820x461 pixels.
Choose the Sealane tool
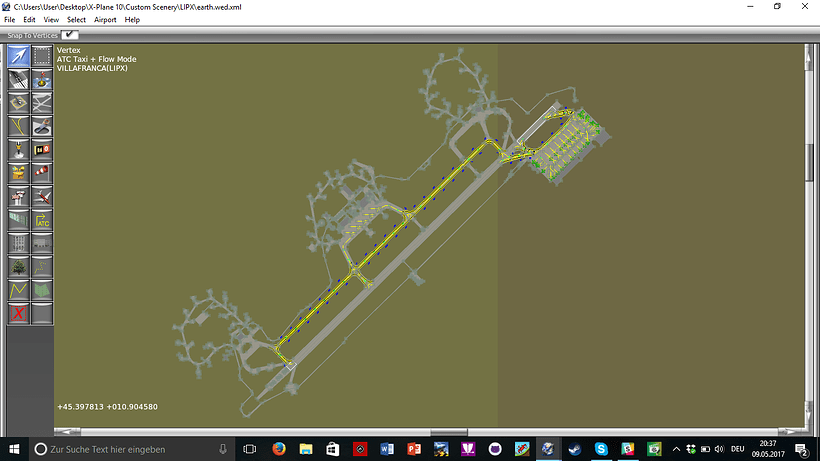pyautogui.click(x=42, y=79)
